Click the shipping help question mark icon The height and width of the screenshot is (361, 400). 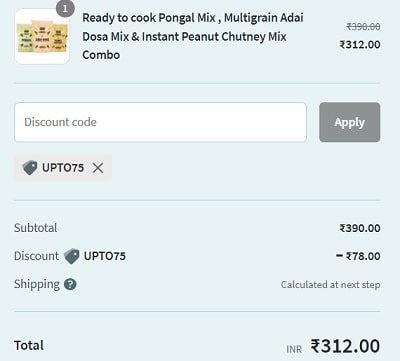coord(70,284)
